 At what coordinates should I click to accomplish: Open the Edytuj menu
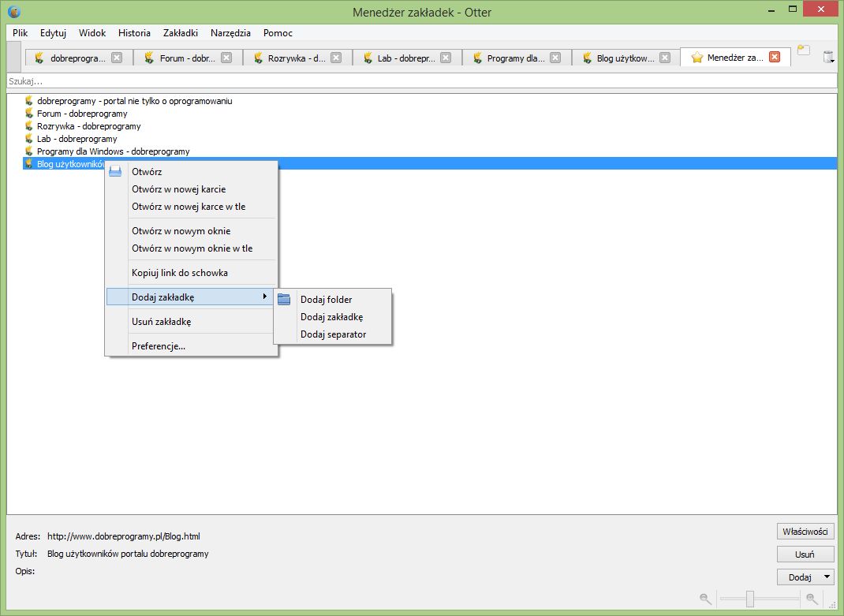(x=53, y=33)
